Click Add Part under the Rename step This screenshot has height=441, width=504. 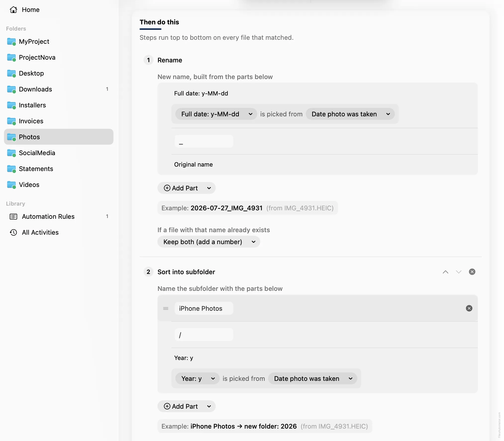point(186,188)
